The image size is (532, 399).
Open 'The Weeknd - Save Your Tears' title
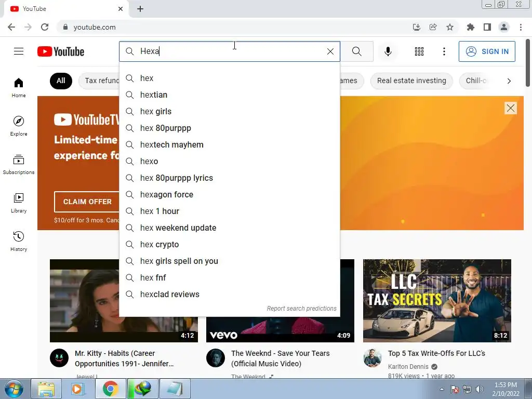pos(280,358)
